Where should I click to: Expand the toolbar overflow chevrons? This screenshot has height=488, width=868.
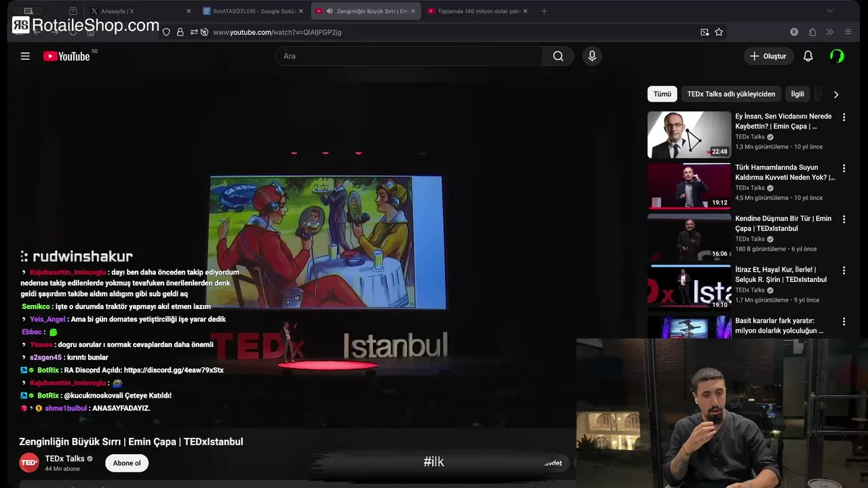pos(829,32)
